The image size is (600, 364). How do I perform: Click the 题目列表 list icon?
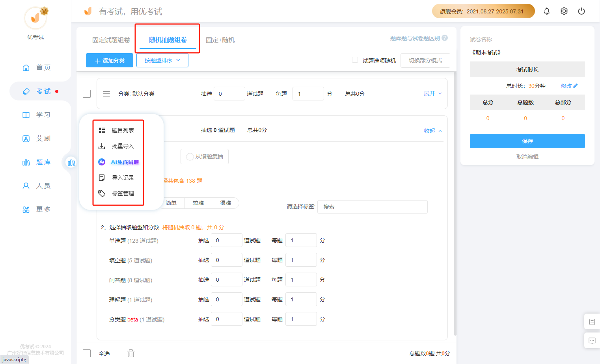(x=102, y=130)
